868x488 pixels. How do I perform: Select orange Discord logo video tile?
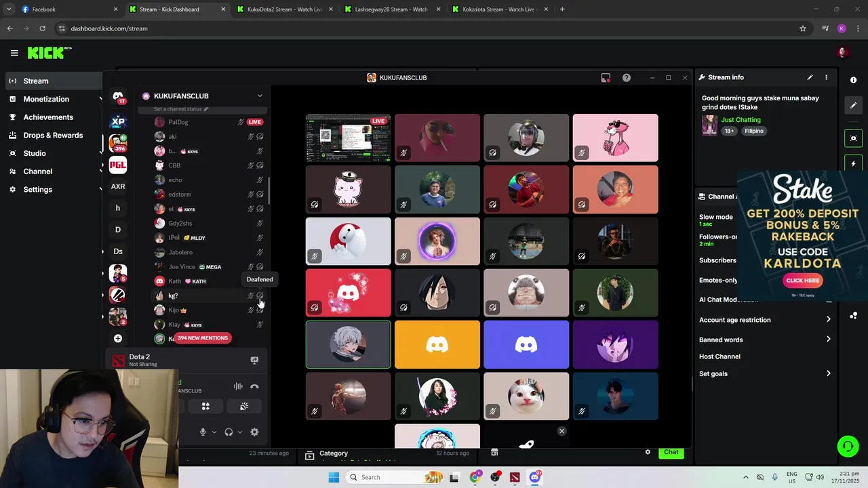(437, 345)
